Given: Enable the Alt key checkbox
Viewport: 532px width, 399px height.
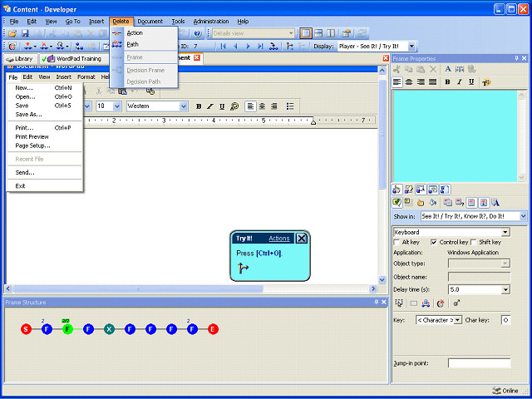Looking at the screenshot, I should pyautogui.click(x=397, y=243).
